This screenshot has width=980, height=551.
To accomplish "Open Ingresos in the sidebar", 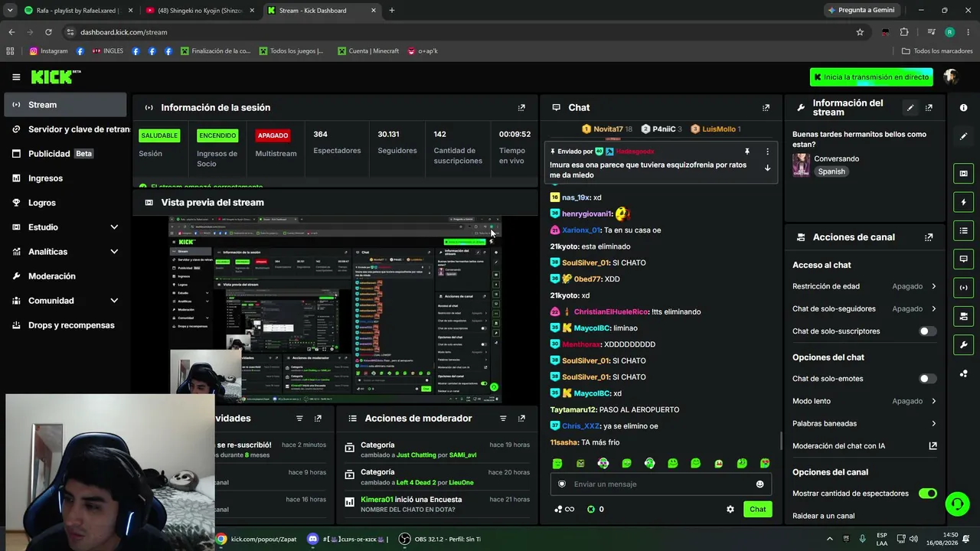I will [x=65, y=178].
